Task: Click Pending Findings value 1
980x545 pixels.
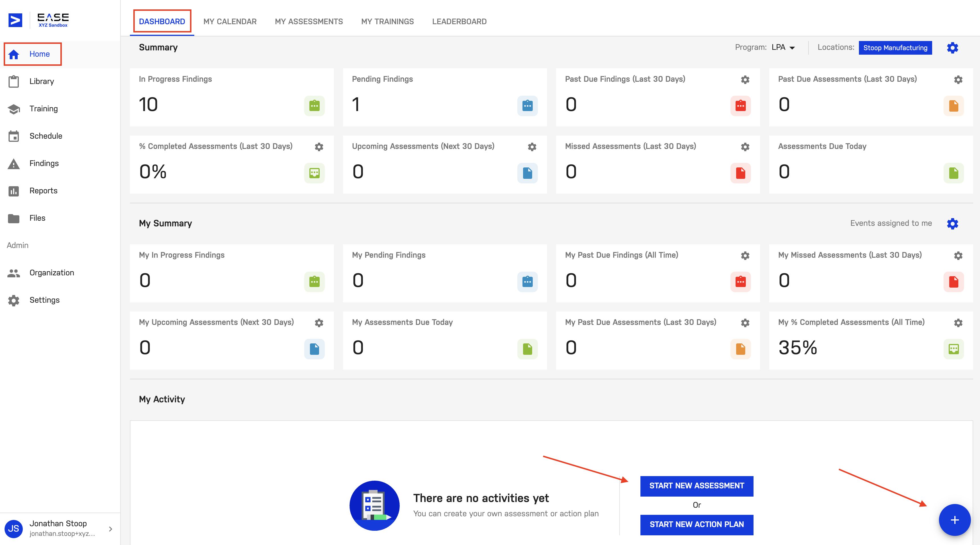Action: pos(356,105)
